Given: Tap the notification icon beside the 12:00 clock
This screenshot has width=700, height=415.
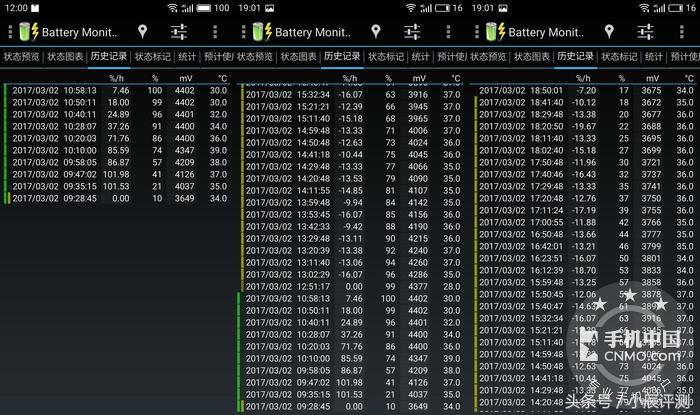Looking at the screenshot, I should pyautogui.click(x=35, y=8).
